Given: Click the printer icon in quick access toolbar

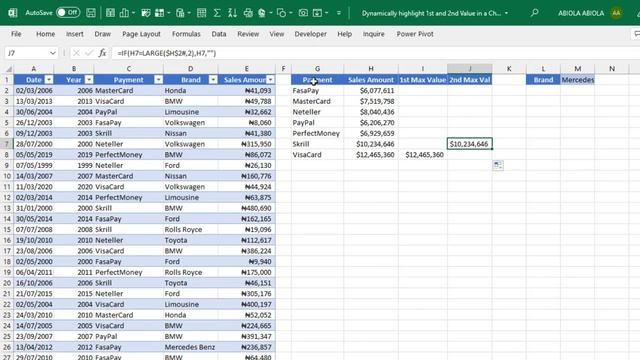Looking at the screenshot, I should (248, 13).
